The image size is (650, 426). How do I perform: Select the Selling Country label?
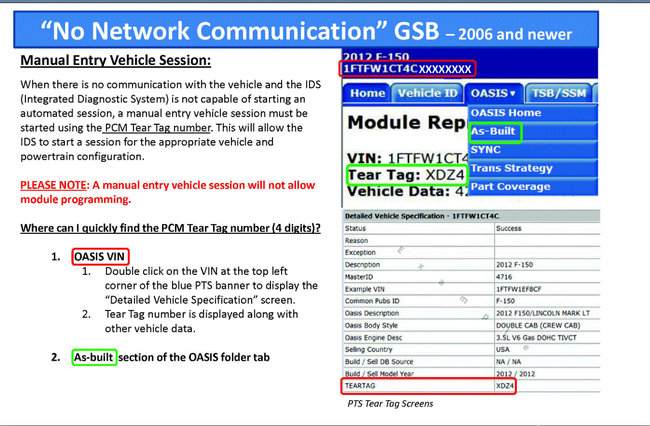[x=369, y=349]
